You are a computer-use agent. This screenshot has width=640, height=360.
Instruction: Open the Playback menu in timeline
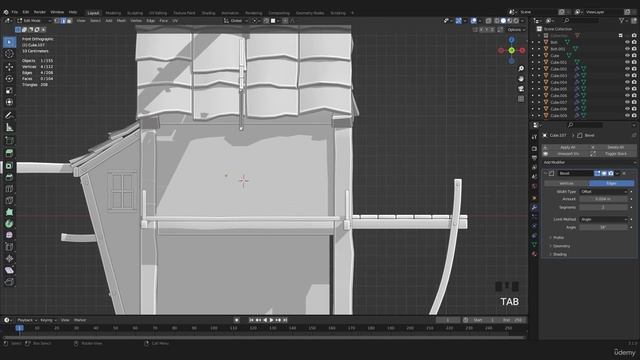coord(27,320)
